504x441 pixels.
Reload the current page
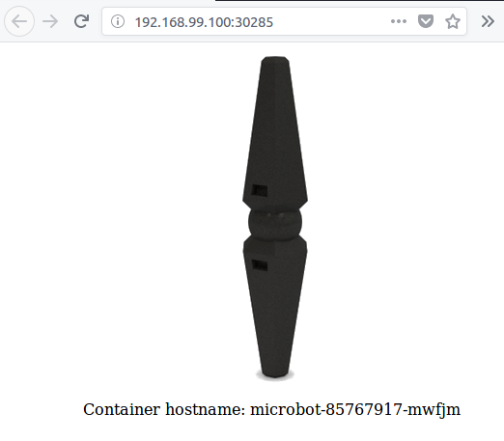coord(81,21)
